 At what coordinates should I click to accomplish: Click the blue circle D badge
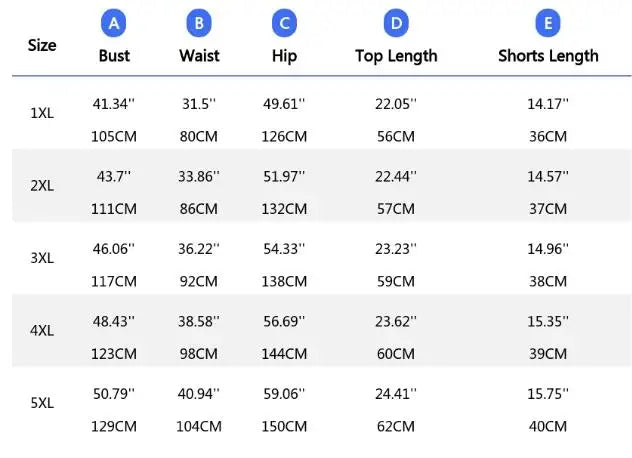pyautogui.click(x=396, y=23)
